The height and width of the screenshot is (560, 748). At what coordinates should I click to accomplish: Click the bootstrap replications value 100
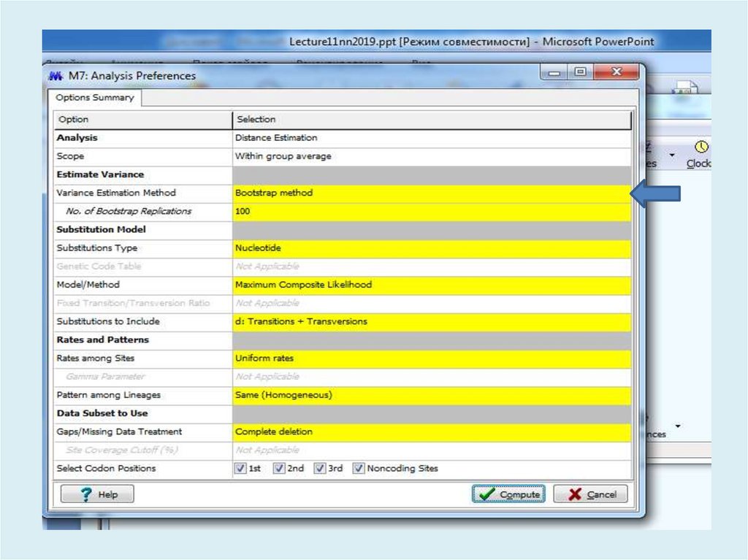pos(431,212)
